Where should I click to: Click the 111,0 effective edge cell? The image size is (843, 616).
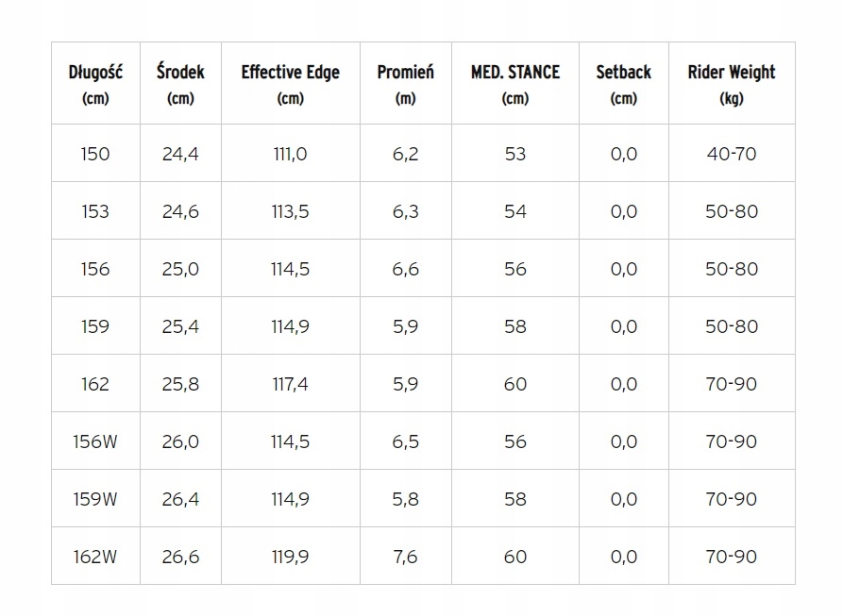[290, 154]
